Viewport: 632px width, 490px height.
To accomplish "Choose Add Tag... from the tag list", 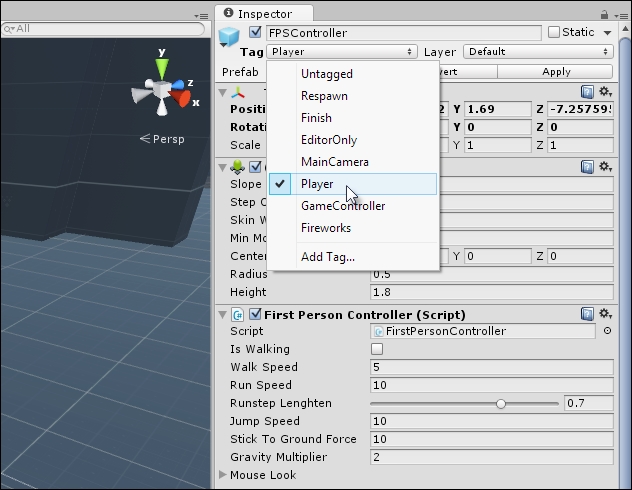I will click(327, 257).
